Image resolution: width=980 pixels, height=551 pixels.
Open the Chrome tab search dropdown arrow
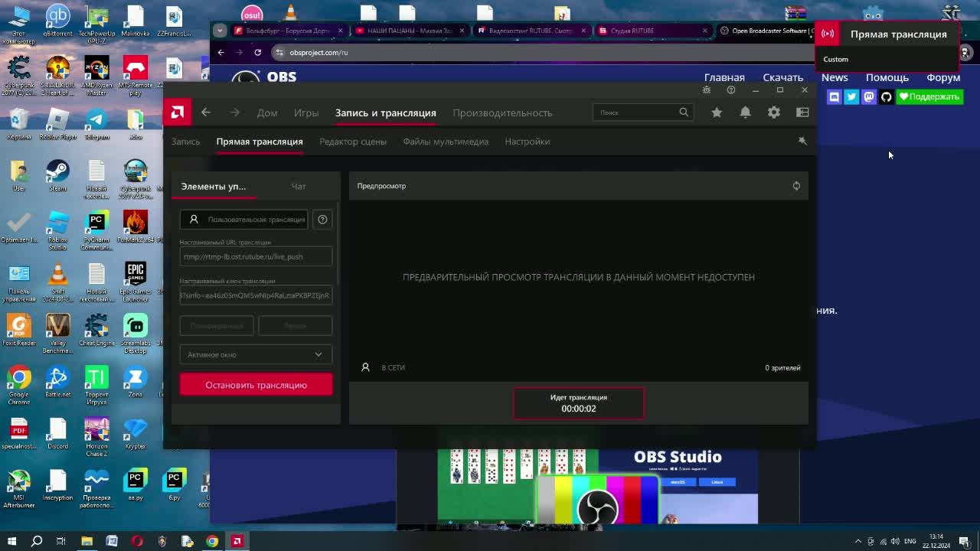tap(220, 31)
